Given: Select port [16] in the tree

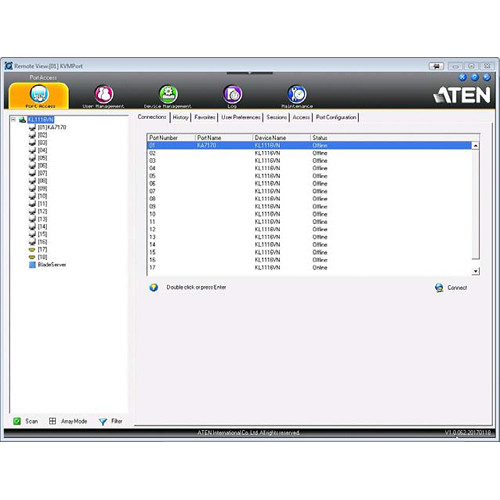Looking at the screenshot, I should pos(42,242).
